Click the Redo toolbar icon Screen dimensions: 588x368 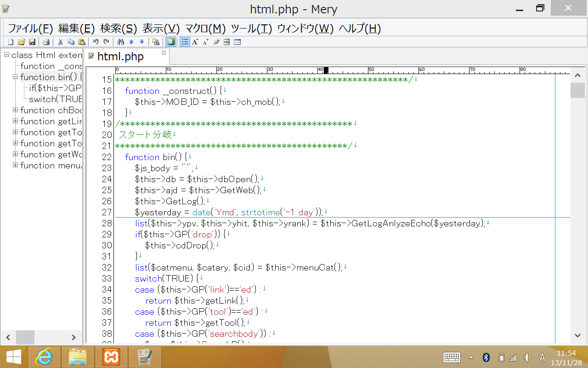click(x=106, y=42)
